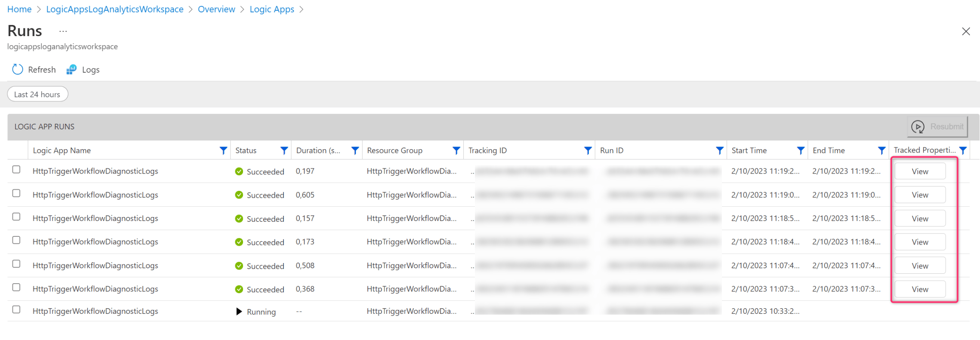Click Resource Group cell in 0,197 row

coord(412,171)
